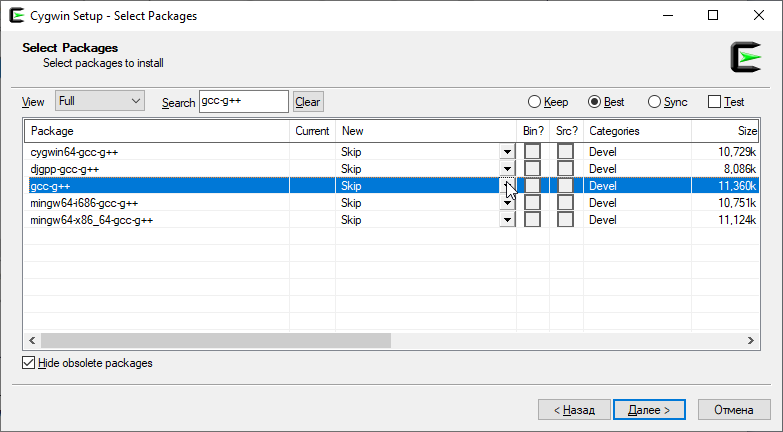Select the Best radio option
Image resolution: width=783 pixels, height=432 pixels.
(x=595, y=102)
